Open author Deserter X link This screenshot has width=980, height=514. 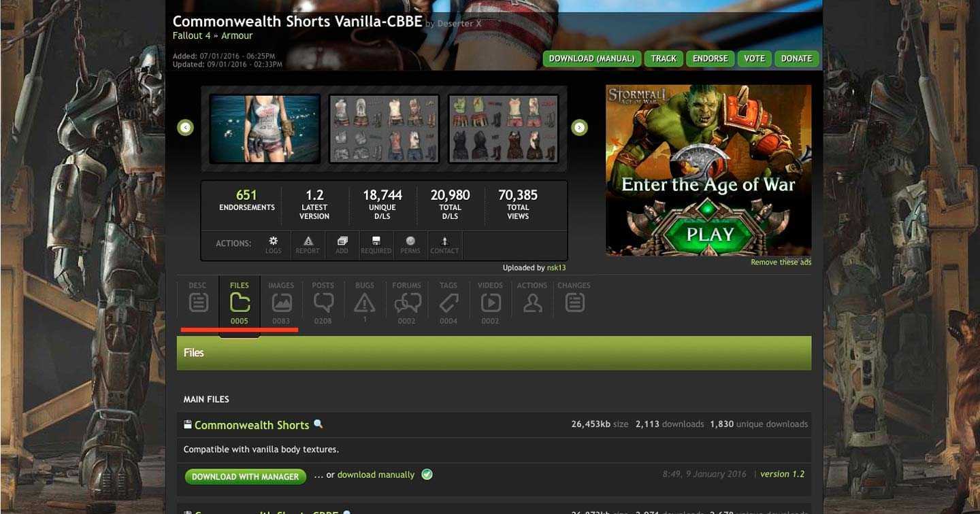click(459, 23)
